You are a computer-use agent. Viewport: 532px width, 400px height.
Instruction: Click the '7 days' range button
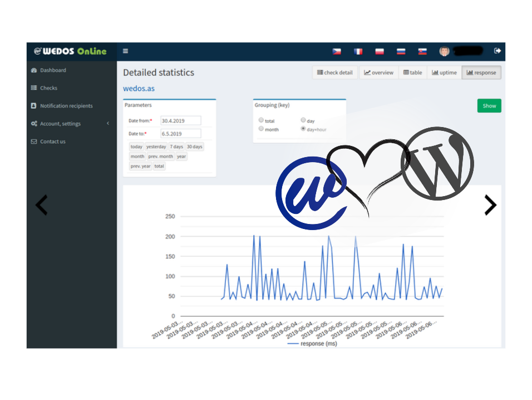tap(176, 147)
